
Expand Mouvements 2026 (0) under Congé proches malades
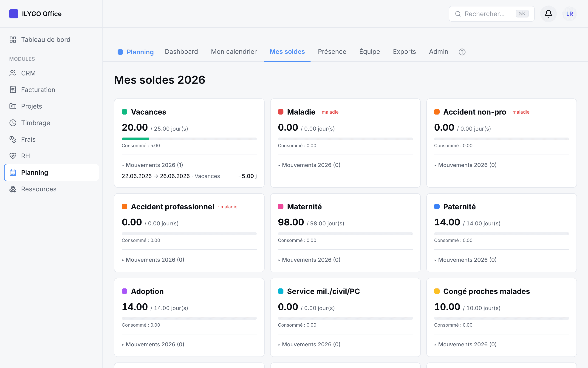pyautogui.click(x=465, y=344)
